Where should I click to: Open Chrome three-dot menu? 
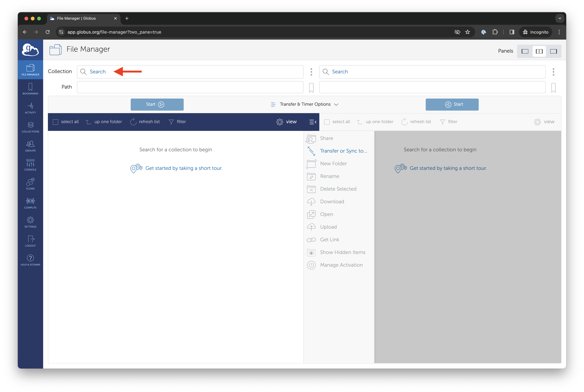(559, 32)
